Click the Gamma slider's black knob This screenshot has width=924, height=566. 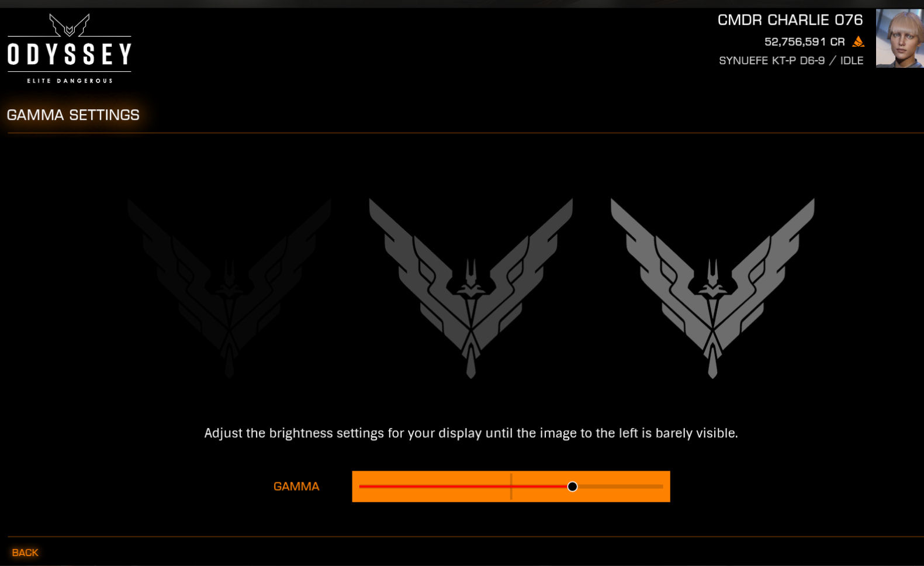point(572,486)
